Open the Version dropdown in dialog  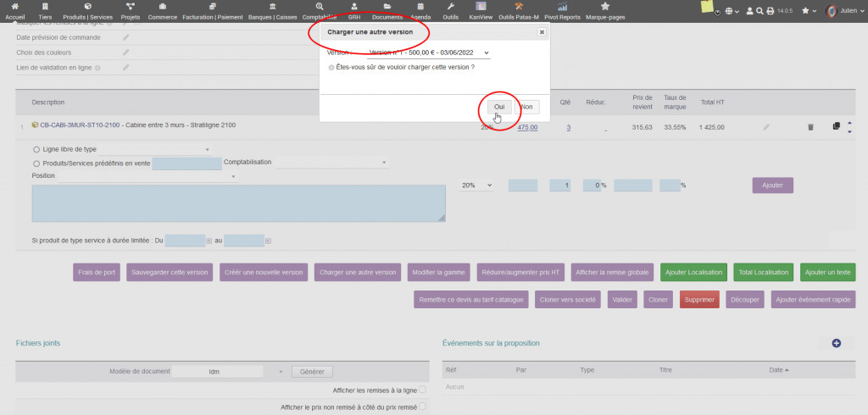tap(428, 53)
